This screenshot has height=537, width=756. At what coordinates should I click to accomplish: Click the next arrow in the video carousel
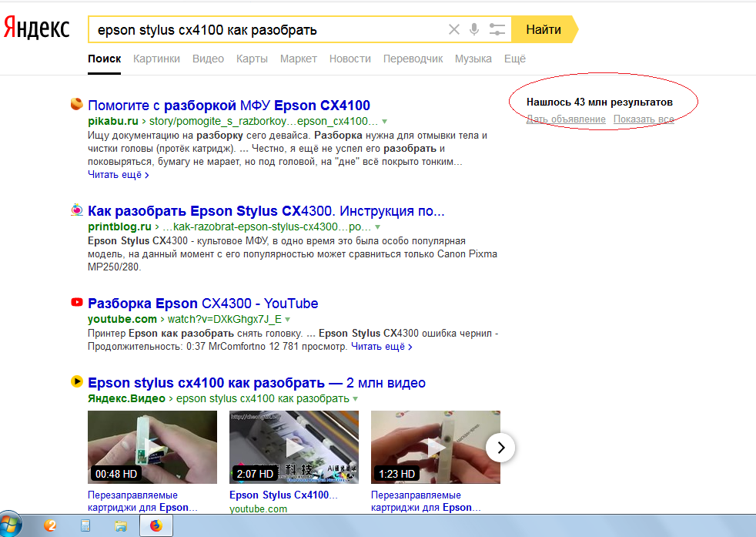point(500,448)
